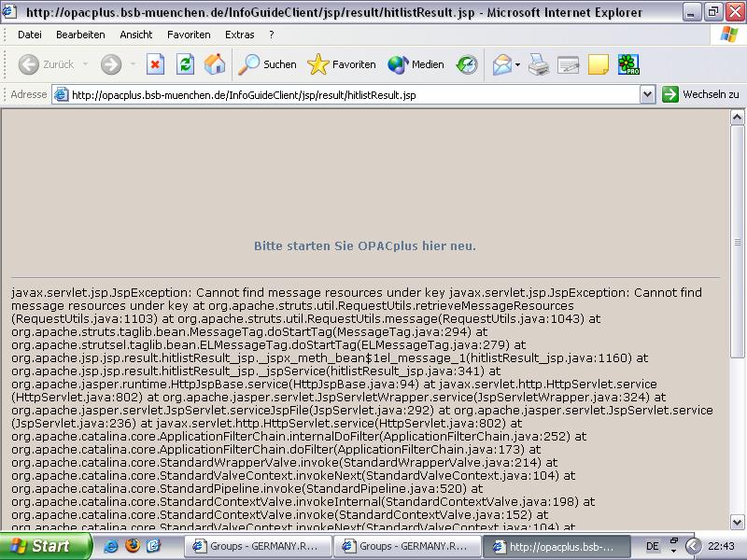Launch Firefox from the quick launch bar
Image resolution: width=747 pixels, height=560 pixels.
pos(132,546)
